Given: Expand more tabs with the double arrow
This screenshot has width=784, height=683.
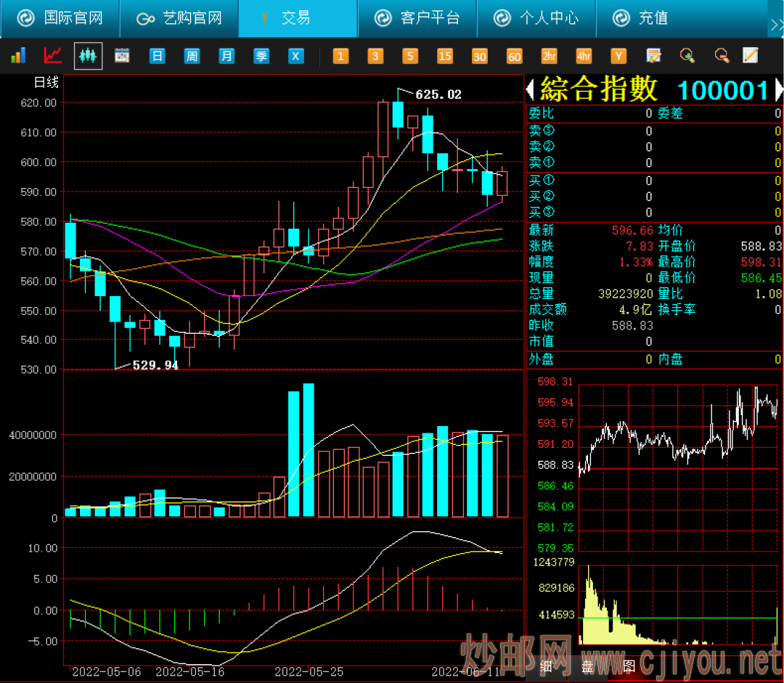Looking at the screenshot, I should tap(777, 25).
